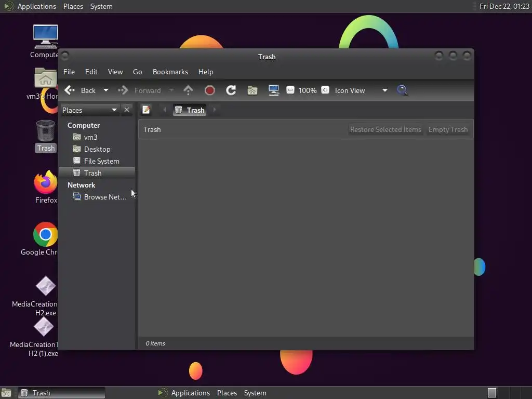Open the File menu
This screenshot has width=532, height=399.
coord(69,72)
